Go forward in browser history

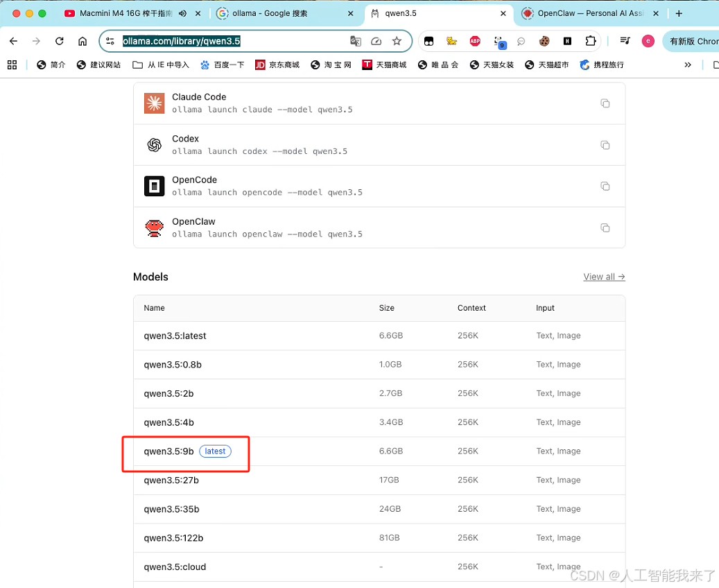tap(36, 42)
